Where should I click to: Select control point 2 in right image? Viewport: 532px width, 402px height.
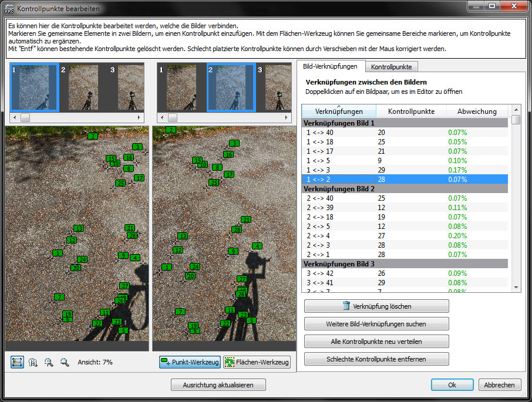coord(171,130)
